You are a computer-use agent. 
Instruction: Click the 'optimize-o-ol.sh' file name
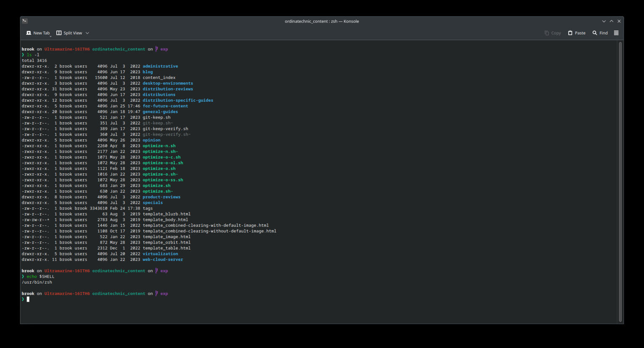(x=163, y=163)
